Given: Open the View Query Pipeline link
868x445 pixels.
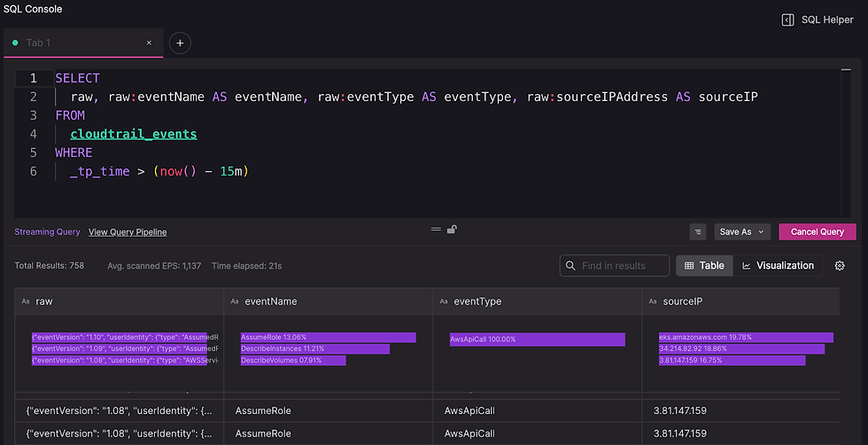Looking at the screenshot, I should (128, 232).
